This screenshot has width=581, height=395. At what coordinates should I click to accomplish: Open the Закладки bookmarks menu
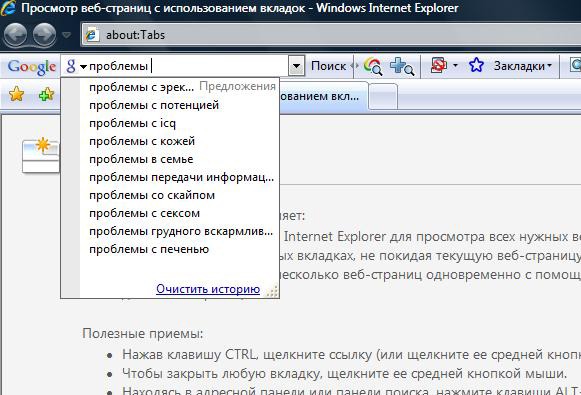tap(522, 66)
